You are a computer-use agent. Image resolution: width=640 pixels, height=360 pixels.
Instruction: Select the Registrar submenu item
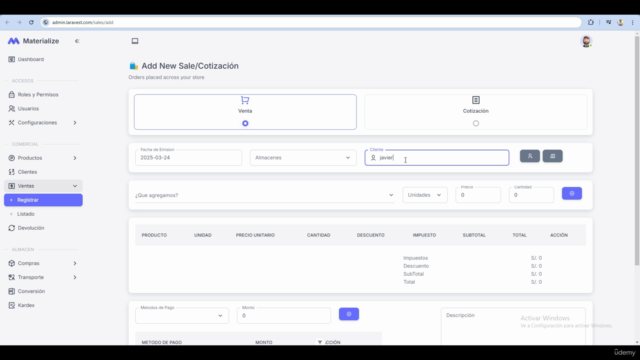pos(43,200)
